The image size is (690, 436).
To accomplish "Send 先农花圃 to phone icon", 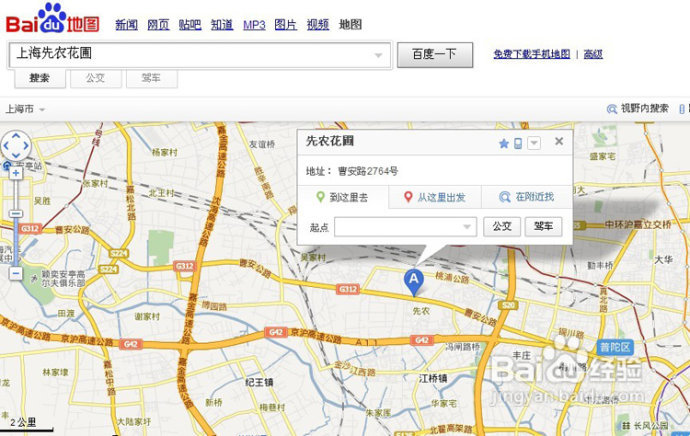I will coord(518,143).
